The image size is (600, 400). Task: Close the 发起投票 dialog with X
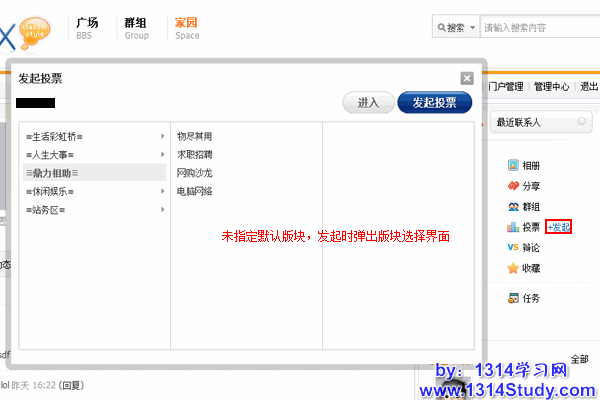pos(466,78)
